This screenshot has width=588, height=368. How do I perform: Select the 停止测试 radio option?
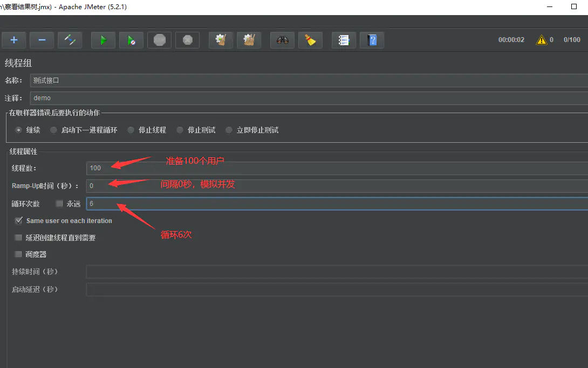coord(180,130)
